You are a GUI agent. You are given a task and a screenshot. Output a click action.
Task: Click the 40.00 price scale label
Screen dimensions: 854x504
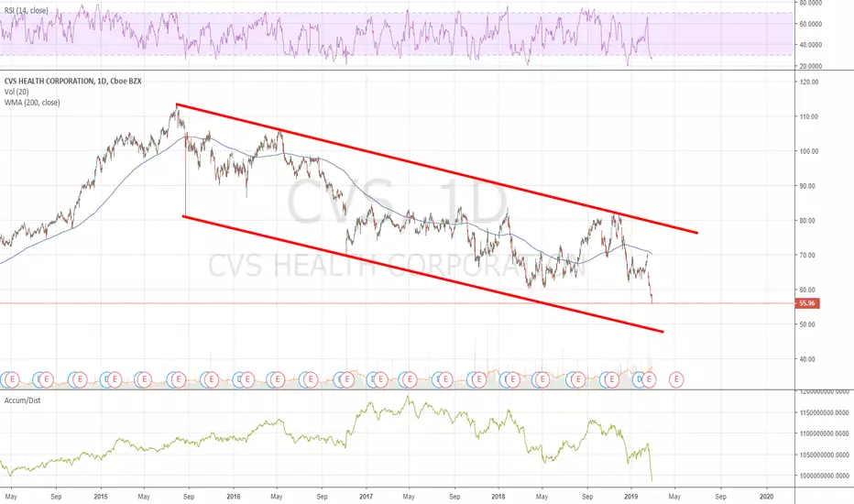click(x=809, y=359)
